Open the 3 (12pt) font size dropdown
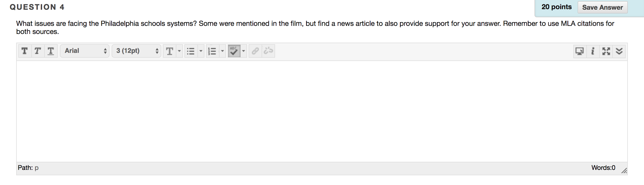 point(136,51)
